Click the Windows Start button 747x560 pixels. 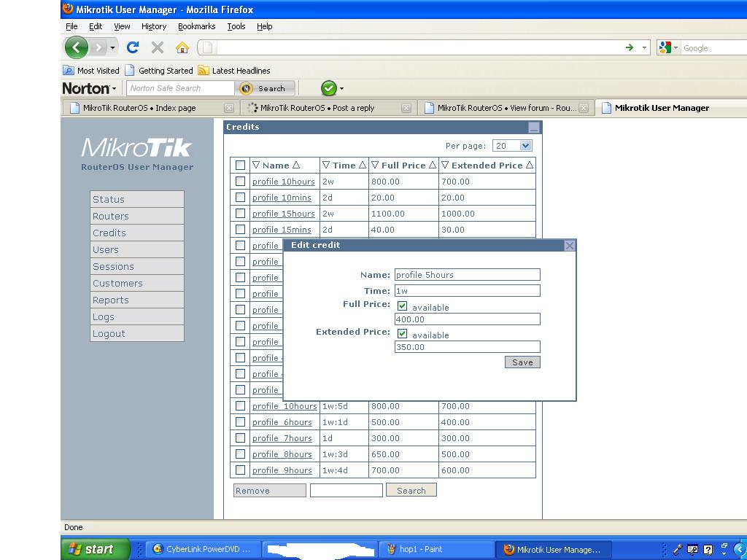[x=96, y=549]
